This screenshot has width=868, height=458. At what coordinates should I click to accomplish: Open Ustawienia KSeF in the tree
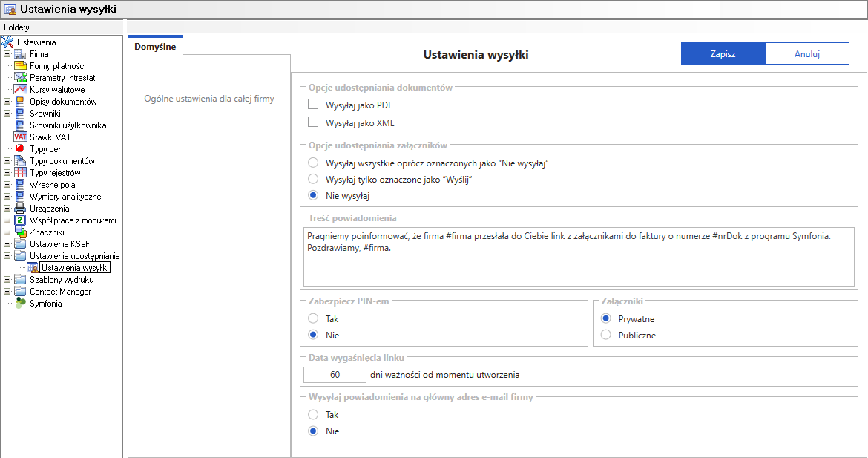[59, 244]
